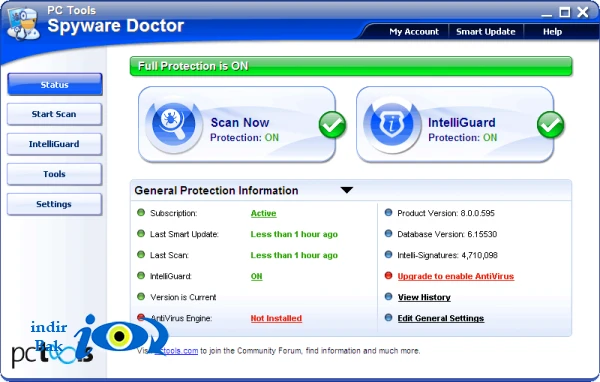Click blue dot beside Product Version
The image size is (600, 382).
[388, 212]
